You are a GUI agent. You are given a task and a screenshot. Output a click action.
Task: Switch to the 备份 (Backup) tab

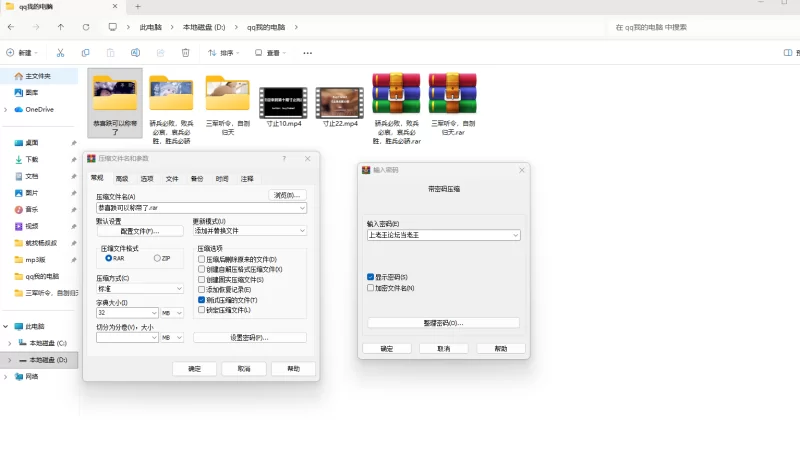coord(197,178)
